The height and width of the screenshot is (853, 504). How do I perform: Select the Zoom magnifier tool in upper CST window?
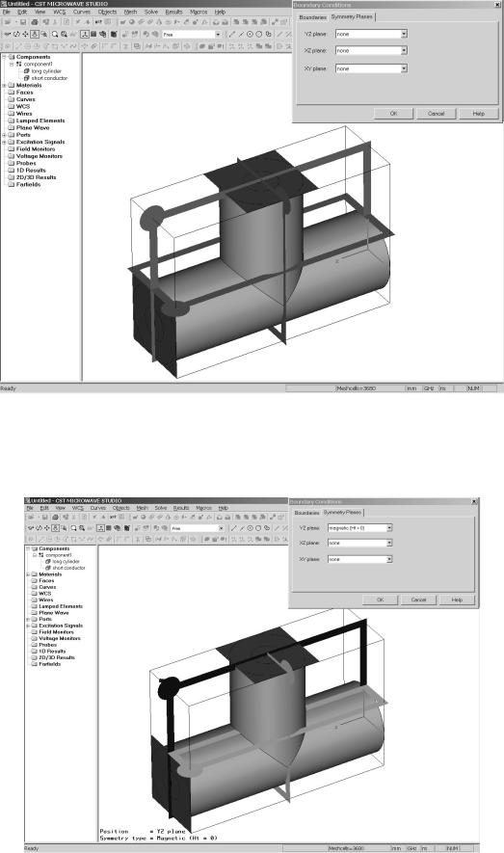point(54,34)
